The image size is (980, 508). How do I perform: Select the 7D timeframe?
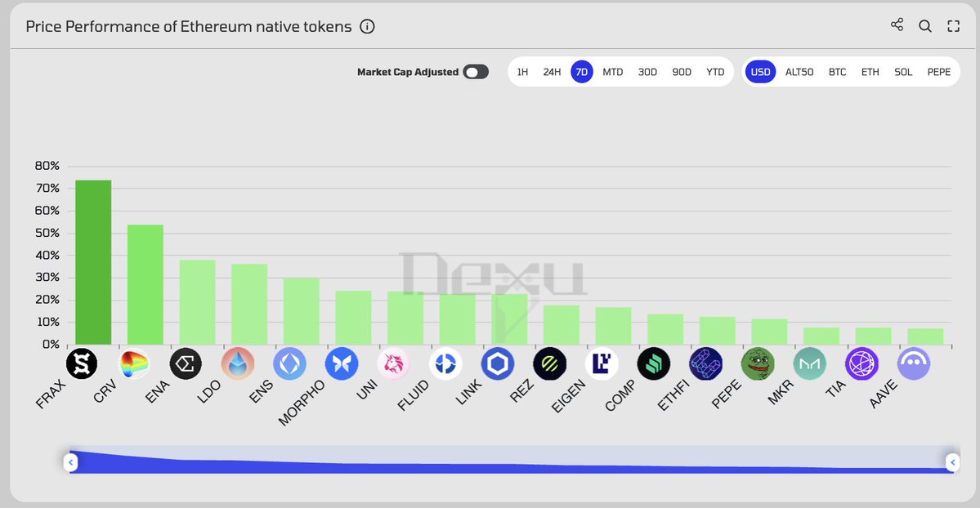pyautogui.click(x=582, y=72)
